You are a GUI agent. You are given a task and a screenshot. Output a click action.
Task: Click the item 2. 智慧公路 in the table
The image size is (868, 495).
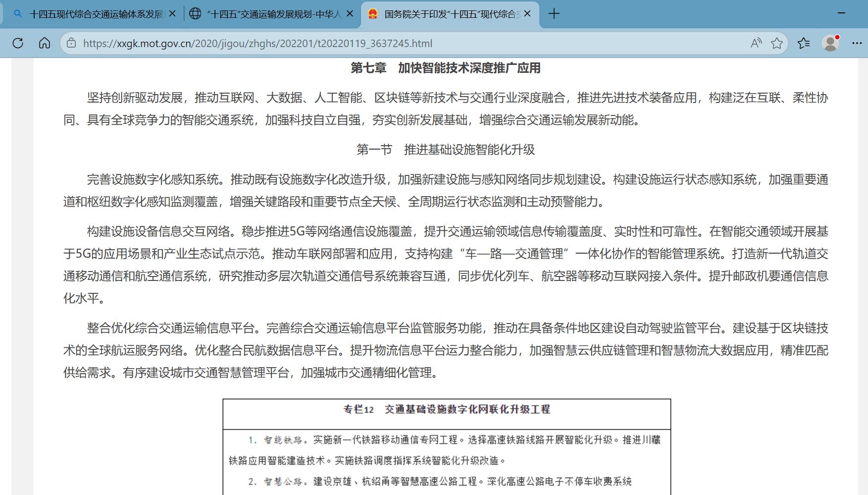tap(440, 481)
